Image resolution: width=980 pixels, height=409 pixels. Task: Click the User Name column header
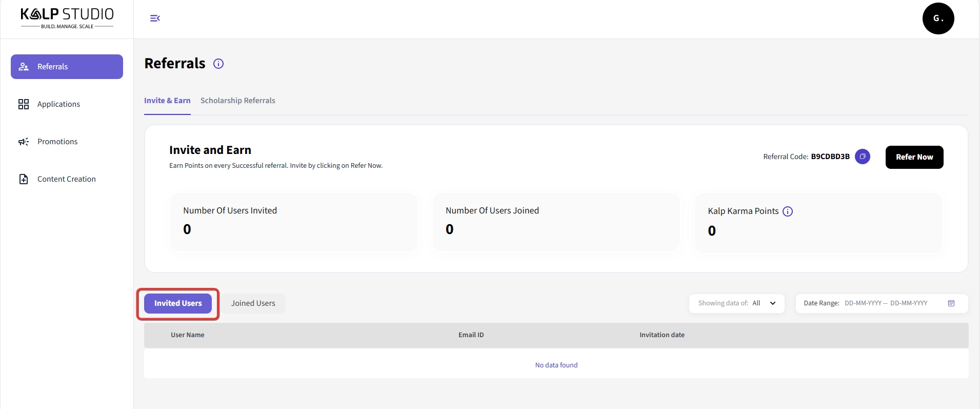point(188,335)
